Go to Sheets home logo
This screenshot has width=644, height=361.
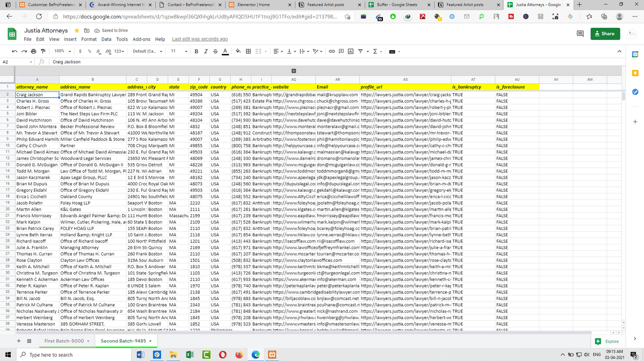tap(12, 34)
